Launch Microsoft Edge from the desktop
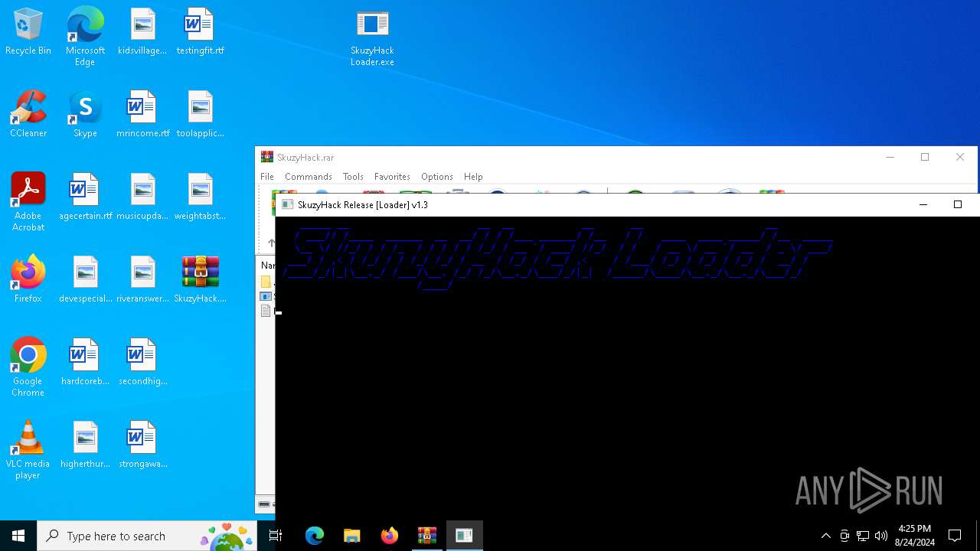 coord(85,37)
